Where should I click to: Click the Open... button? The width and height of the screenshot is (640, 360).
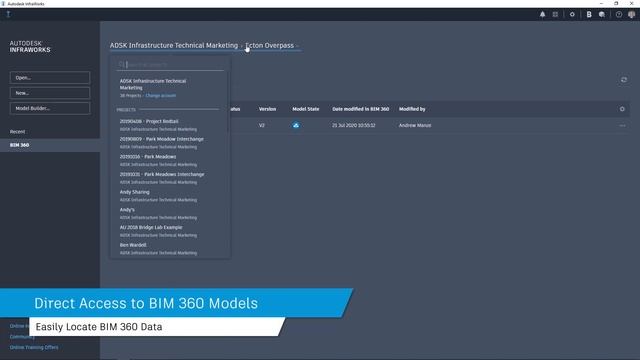(50, 78)
